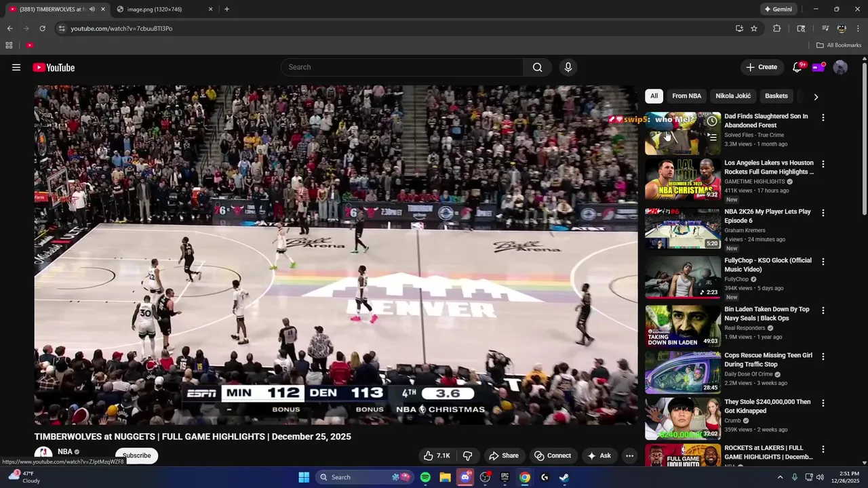Like the video with 7.1K likes
Screen dimensions: 868x488
tap(437, 455)
